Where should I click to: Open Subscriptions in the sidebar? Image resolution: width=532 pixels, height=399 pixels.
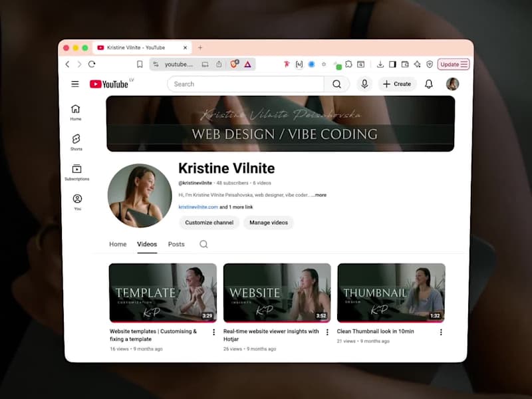point(76,172)
